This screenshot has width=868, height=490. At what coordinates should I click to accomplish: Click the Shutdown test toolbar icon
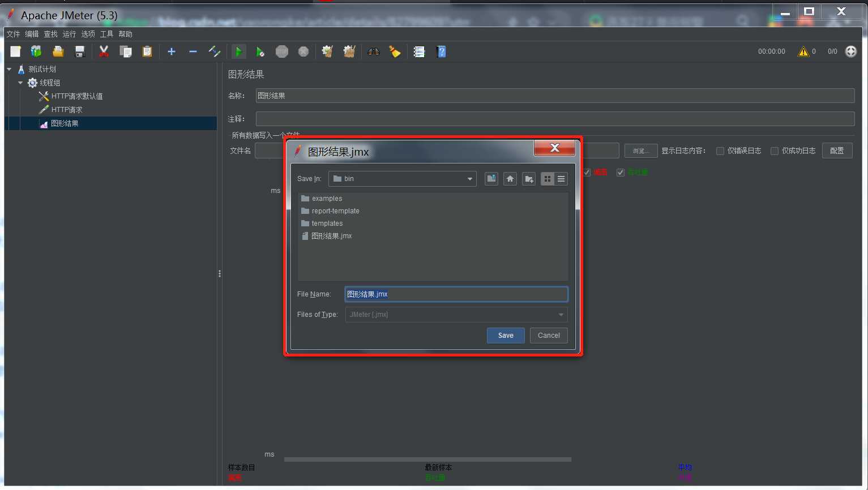[x=303, y=51]
